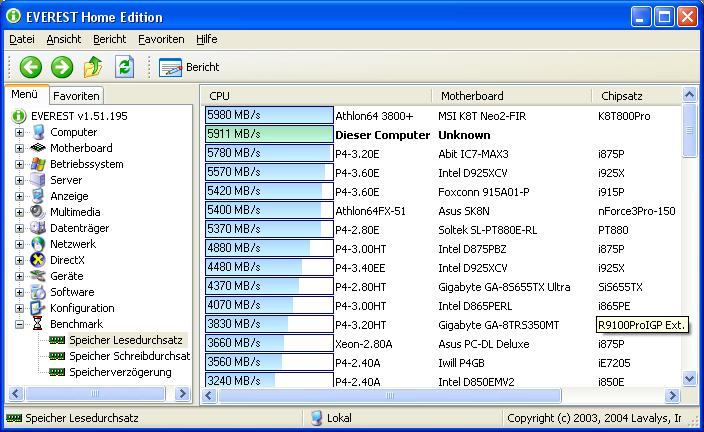The image size is (704, 432).
Task: Sort by the Motherboard column header
Action: (511, 96)
